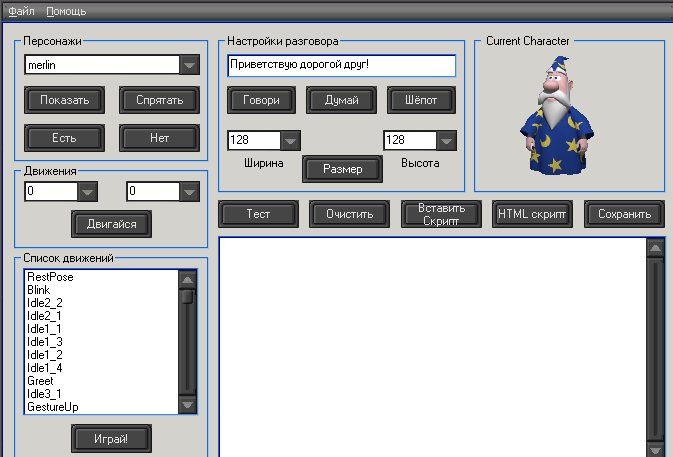Viewport: 673px width, 457px height.
Task: Click the Есть button
Action: coord(65,138)
